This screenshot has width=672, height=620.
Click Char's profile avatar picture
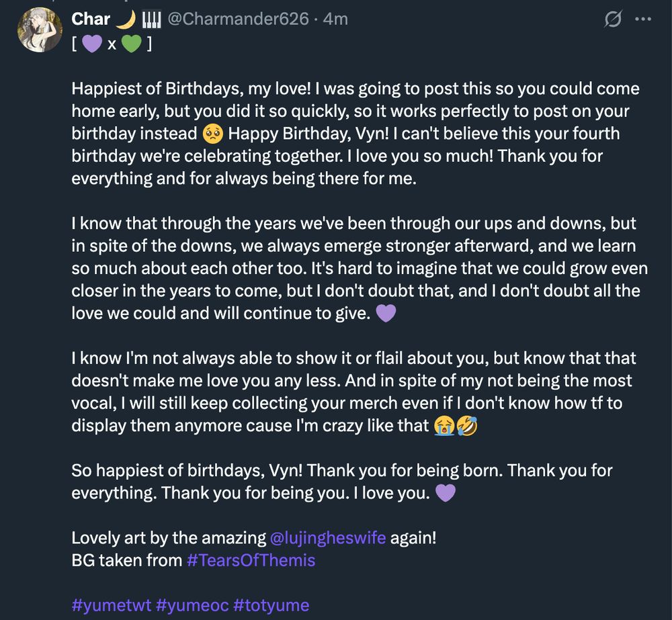[x=40, y=30]
